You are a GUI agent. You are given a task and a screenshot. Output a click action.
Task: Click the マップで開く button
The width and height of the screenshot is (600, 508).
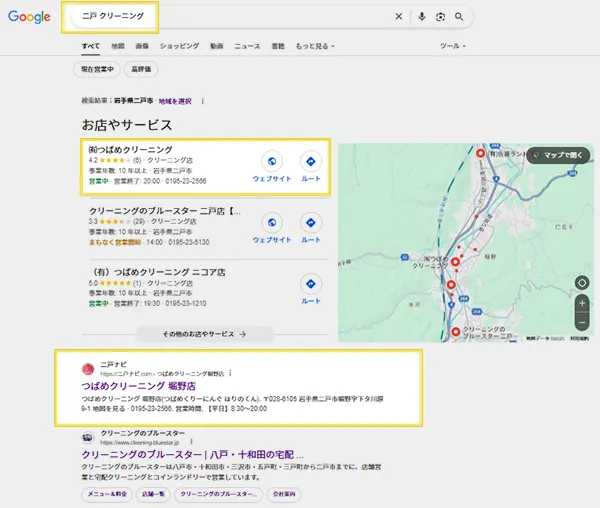[558, 155]
